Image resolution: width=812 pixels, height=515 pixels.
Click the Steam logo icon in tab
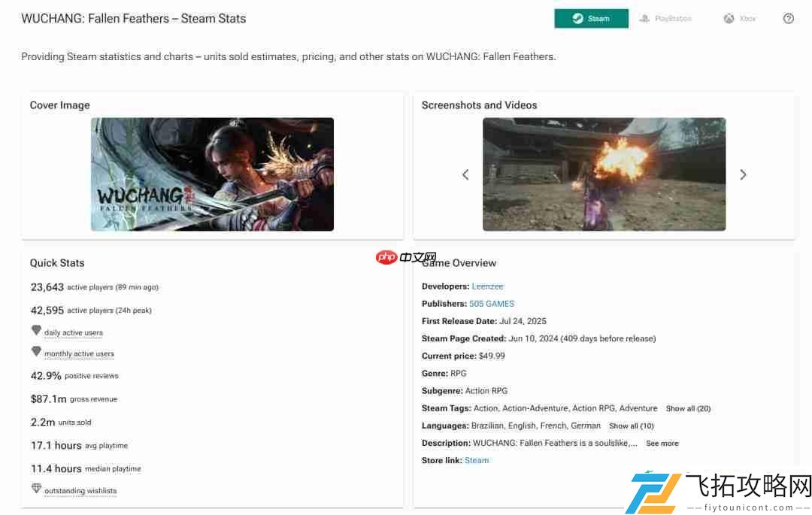point(577,19)
